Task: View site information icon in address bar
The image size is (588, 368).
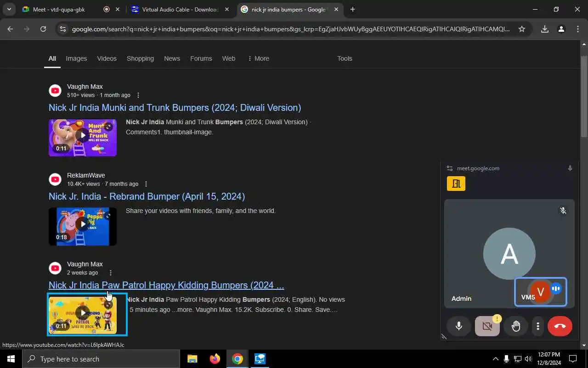Action: coord(63,29)
